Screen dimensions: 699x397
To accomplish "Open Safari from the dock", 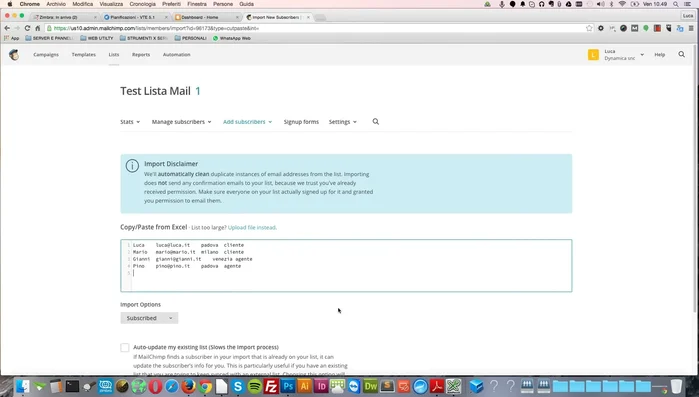I will click(172, 386).
